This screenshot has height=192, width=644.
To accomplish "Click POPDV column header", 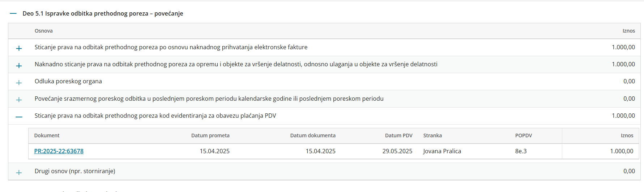I will point(523,135).
